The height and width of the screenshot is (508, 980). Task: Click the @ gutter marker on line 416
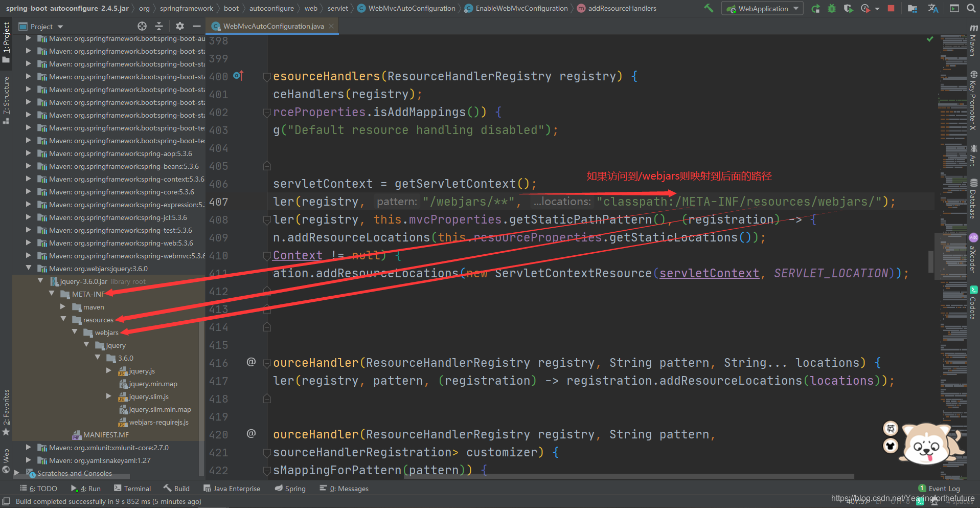tap(251, 362)
